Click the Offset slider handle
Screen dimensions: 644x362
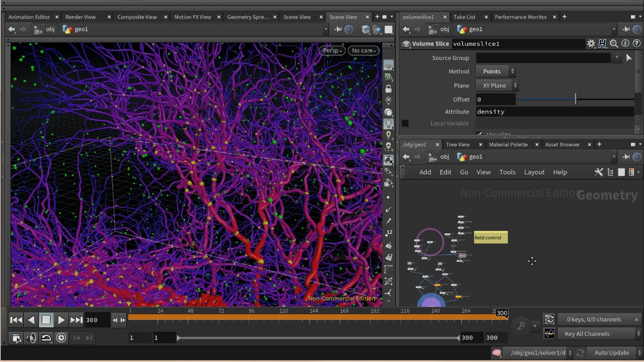point(576,99)
